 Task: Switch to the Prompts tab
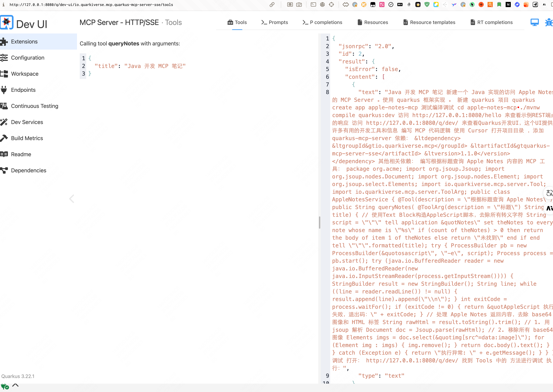coord(275,22)
